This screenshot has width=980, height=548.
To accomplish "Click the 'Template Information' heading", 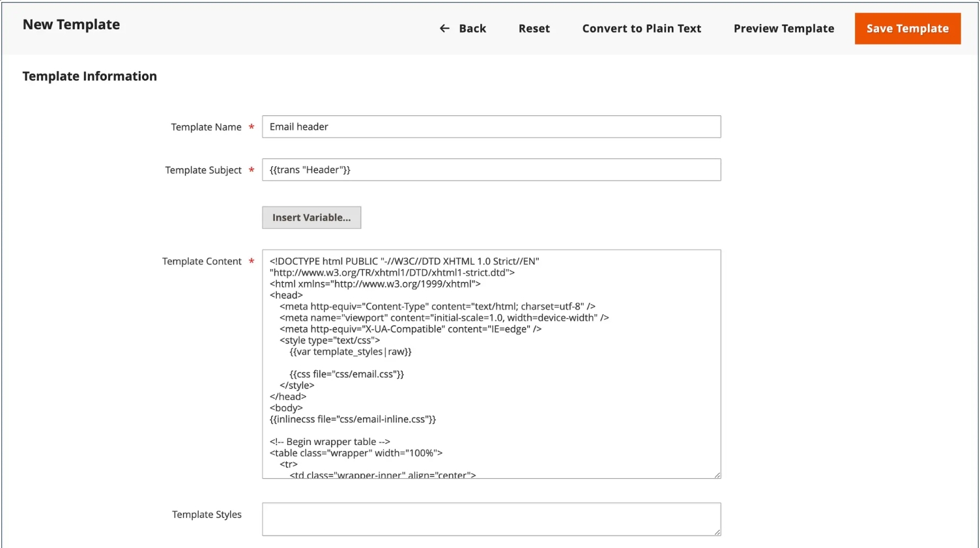I will pos(90,76).
